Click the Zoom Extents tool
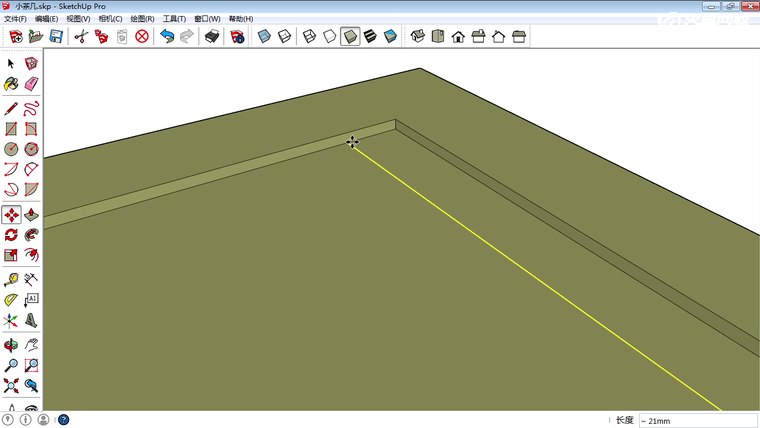 (11, 386)
